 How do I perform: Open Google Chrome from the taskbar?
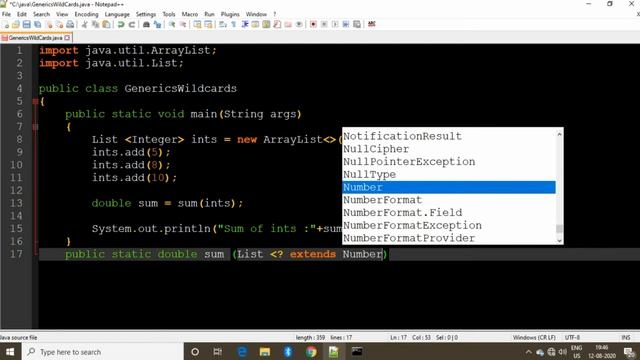(311, 352)
